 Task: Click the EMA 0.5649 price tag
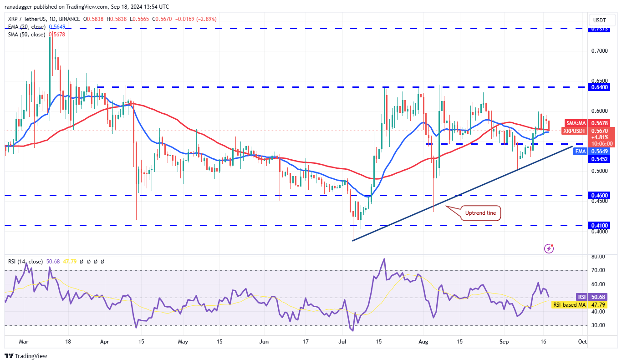[591, 151]
